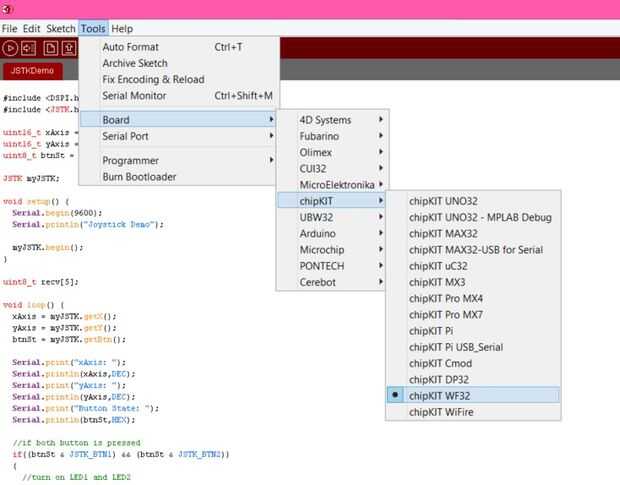Image resolution: width=620 pixels, height=485 pixels.
Task: Click the '//if both button is pressed' comment
Action: pos(76,442)
